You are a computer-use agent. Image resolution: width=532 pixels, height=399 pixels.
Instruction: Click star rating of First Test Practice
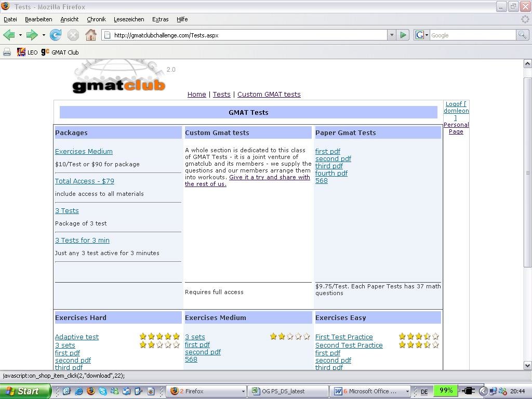point(419,336)
